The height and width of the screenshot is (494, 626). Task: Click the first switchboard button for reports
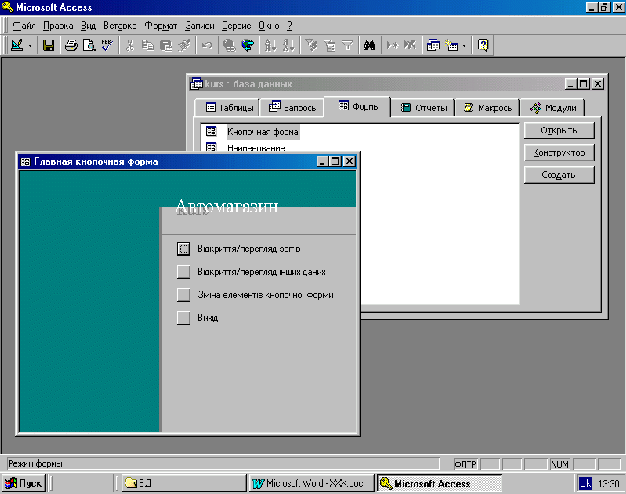tap(183, 249)
